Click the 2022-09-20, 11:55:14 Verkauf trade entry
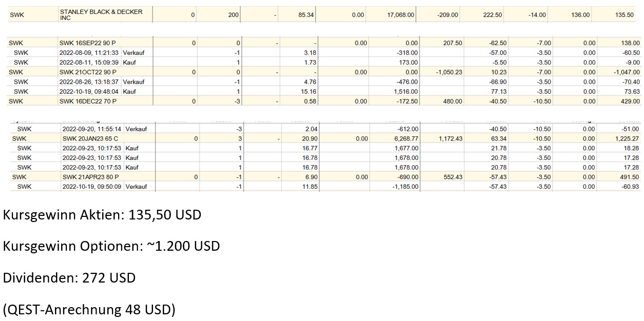Viewport: 644px width, 321px height. tap(104, 129)
